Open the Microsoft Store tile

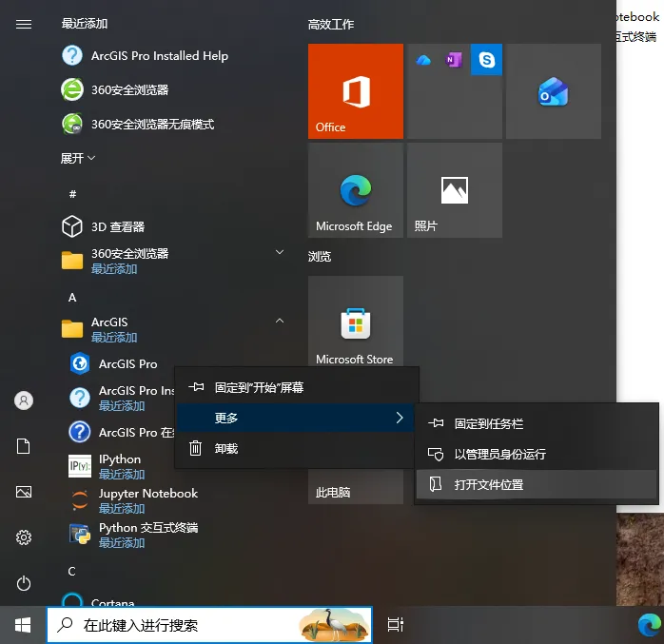pos(356,321)
